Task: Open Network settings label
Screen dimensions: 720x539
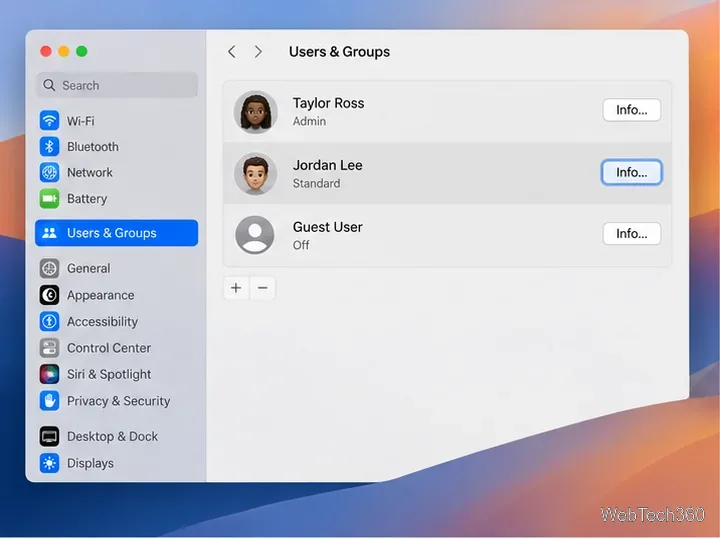Action: click(90, 173)
